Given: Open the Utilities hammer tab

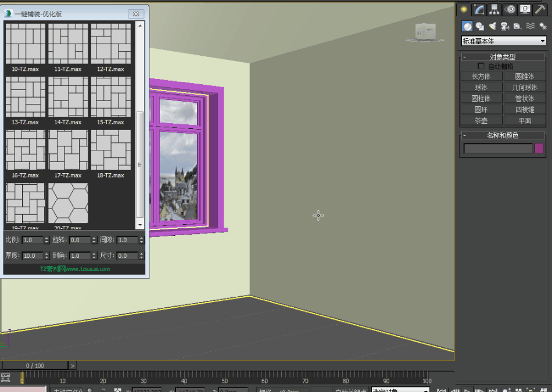Looking at the screenshot, I should point(540,9).
